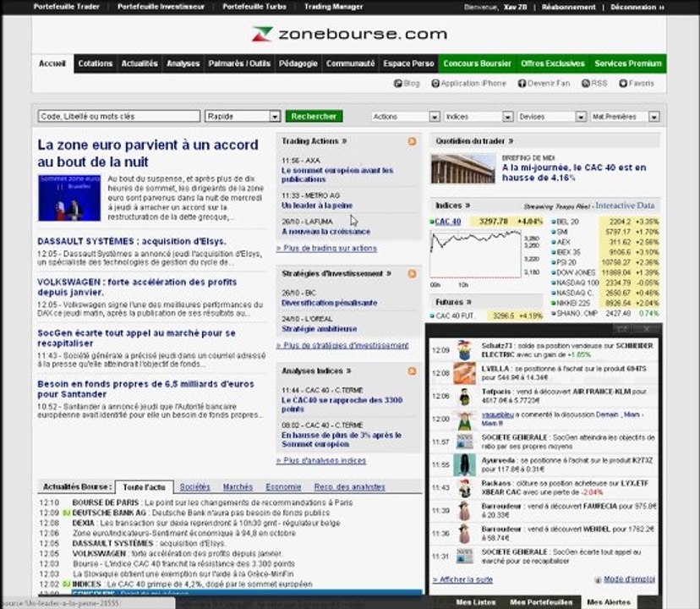Open the Concours Boursier menu
This screenshot has height=609, width=700.
click(x=477, y=63)
